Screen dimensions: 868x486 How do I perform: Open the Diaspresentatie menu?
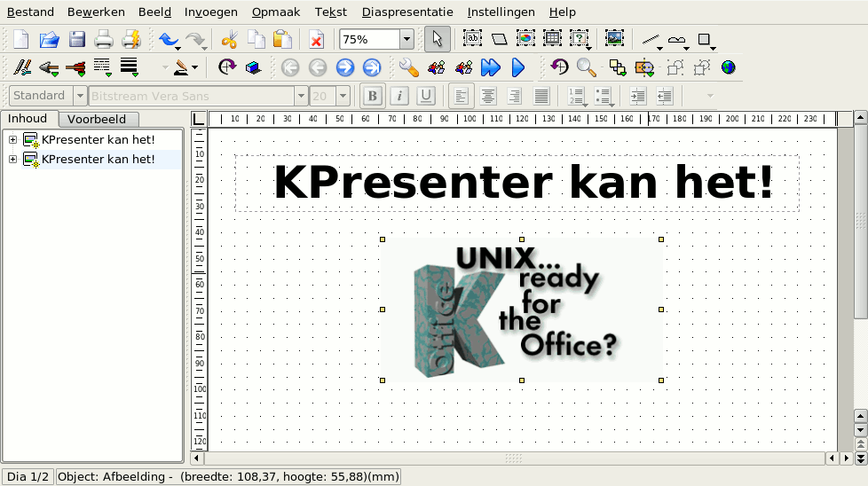[407, 12]
